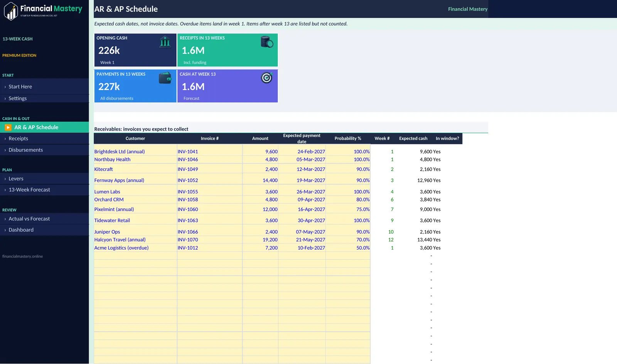
Task: Open the Start Here sheet
Action: pyautogui.click(x=44, y=87)
